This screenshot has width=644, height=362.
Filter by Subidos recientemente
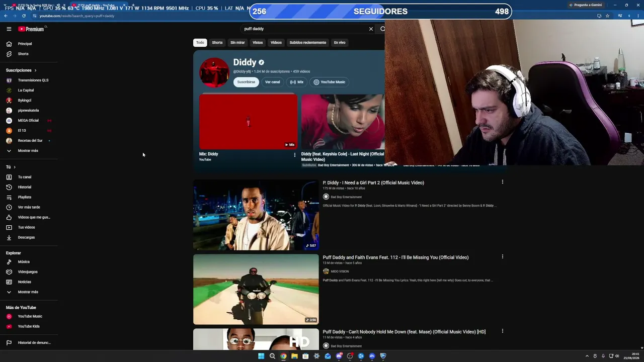(308, 43)
